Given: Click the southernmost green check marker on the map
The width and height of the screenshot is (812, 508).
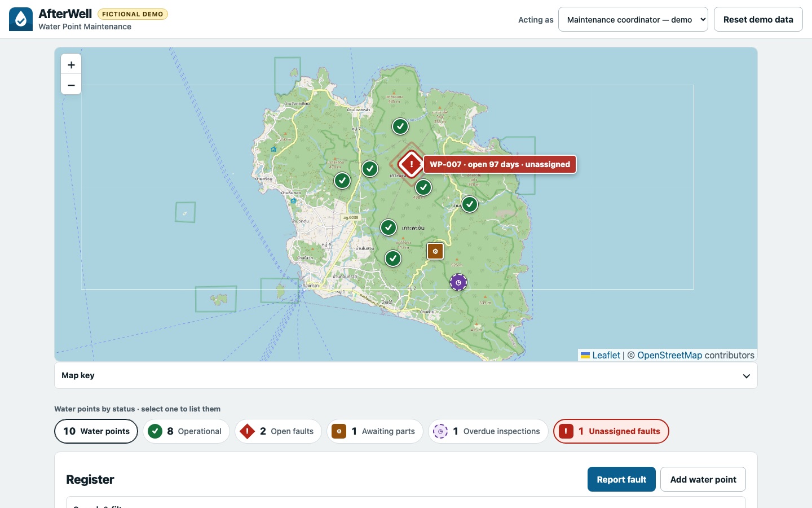Looking at the screenshot, I should (x=393, y=259).
